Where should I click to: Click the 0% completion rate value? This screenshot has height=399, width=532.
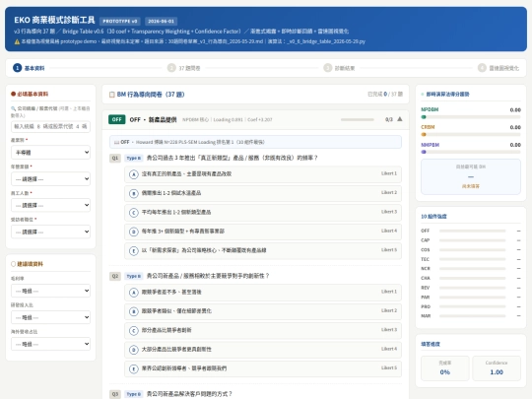tap(444, 372)
